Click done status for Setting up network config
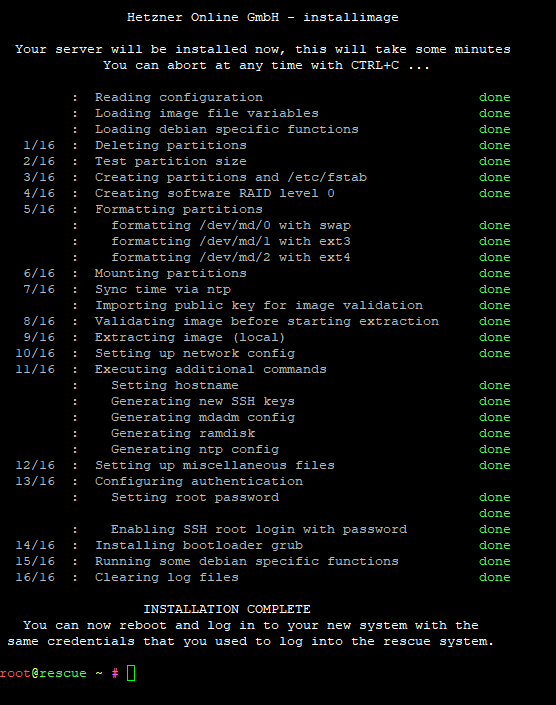The image size is (556, 705). coord(494,353)
